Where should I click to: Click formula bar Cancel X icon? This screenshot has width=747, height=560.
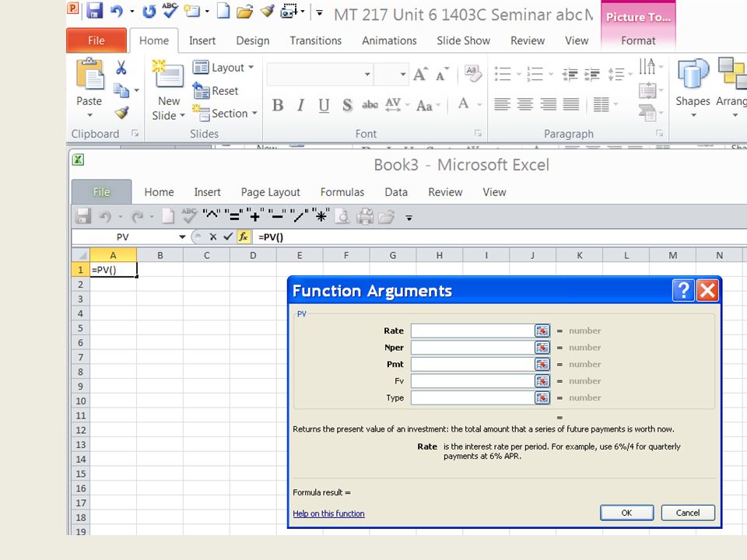point(213,236)
